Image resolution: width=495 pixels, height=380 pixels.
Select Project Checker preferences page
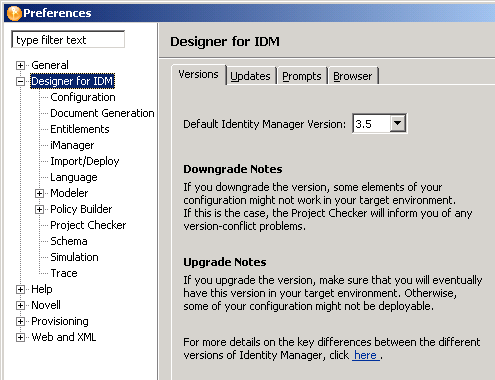(x=88, y=225)
